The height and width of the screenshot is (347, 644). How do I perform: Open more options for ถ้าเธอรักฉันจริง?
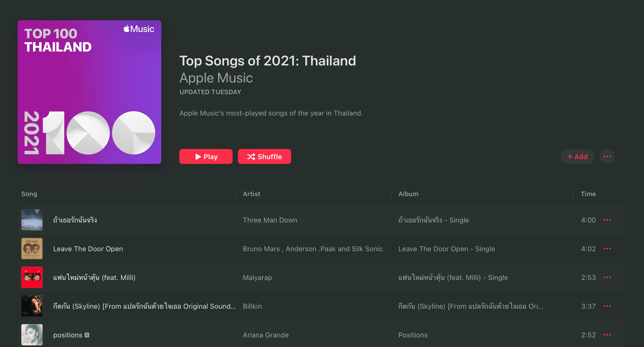(x=607, y=220)
